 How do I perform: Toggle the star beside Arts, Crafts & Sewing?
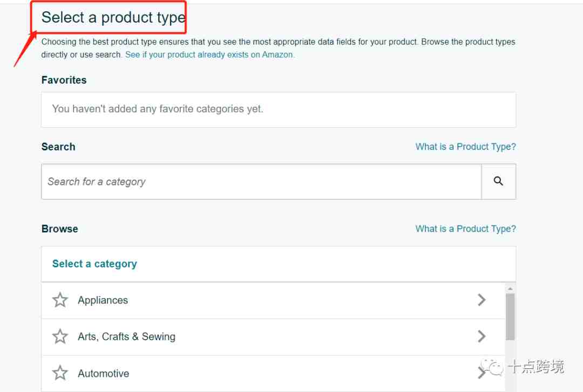tap(60, 336)
